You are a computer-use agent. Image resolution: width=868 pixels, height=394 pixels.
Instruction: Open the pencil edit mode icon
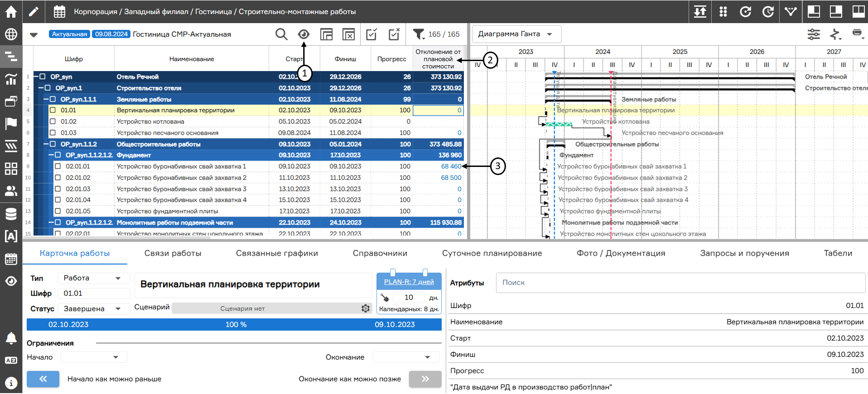33,11
